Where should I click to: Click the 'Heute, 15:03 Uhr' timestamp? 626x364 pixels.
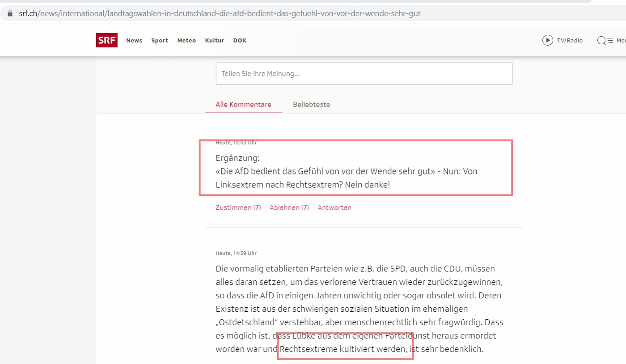236,143
